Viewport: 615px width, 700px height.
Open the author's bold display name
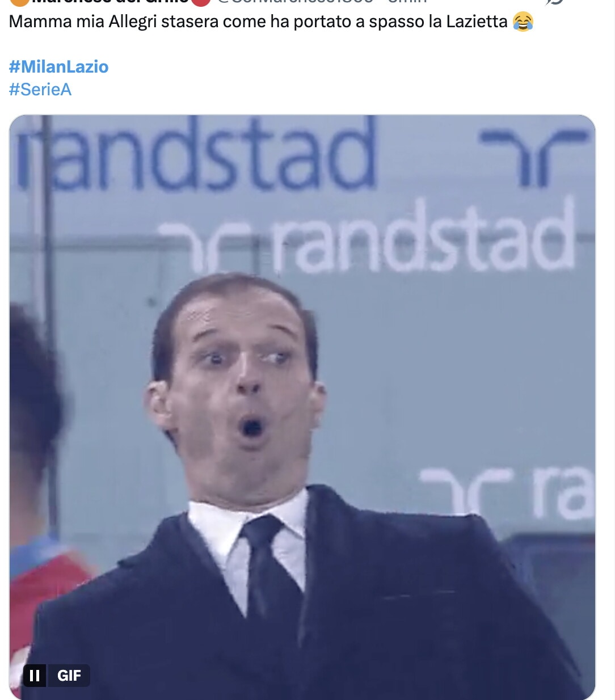click(x=108, y=2)
